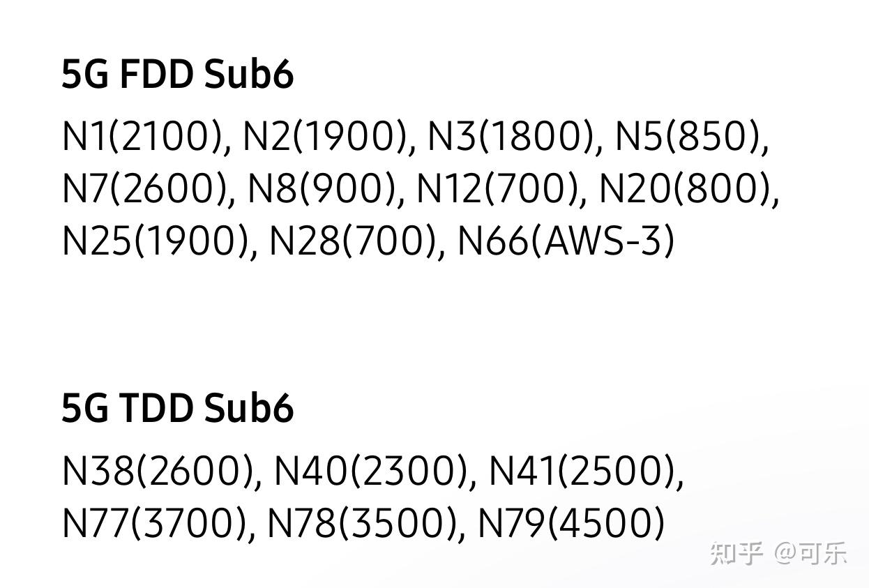Click on N12(700) band entry
This screenshot has height=588, width=869.
click(497, 188)
